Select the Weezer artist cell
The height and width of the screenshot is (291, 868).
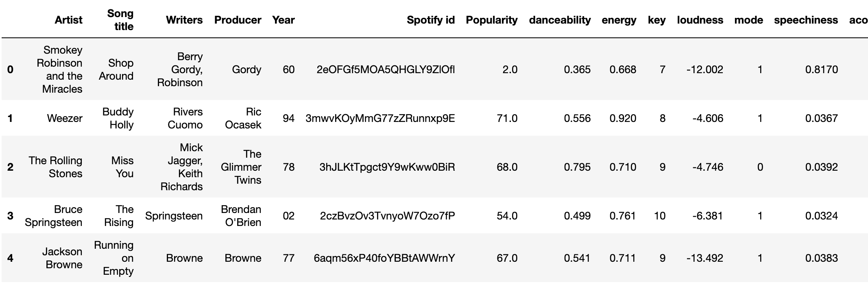point(65,118)
